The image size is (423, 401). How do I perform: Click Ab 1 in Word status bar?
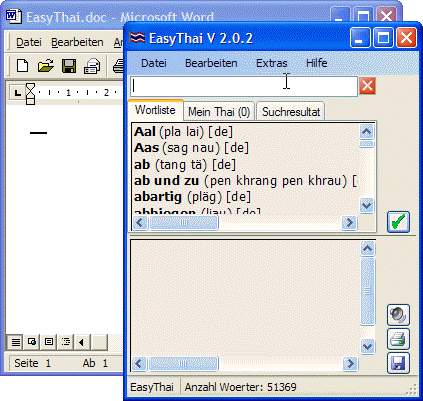pos(95,363)
